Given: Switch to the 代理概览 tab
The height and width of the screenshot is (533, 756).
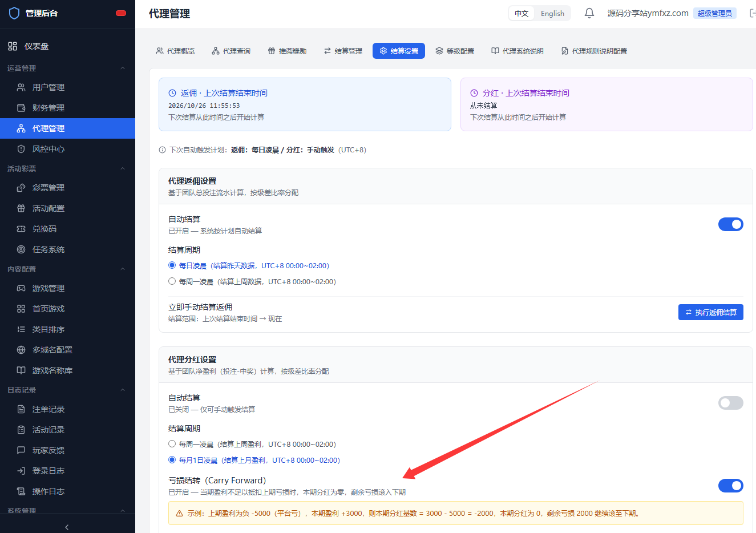Looking at the screenshot, I should (x=175, y=51).
